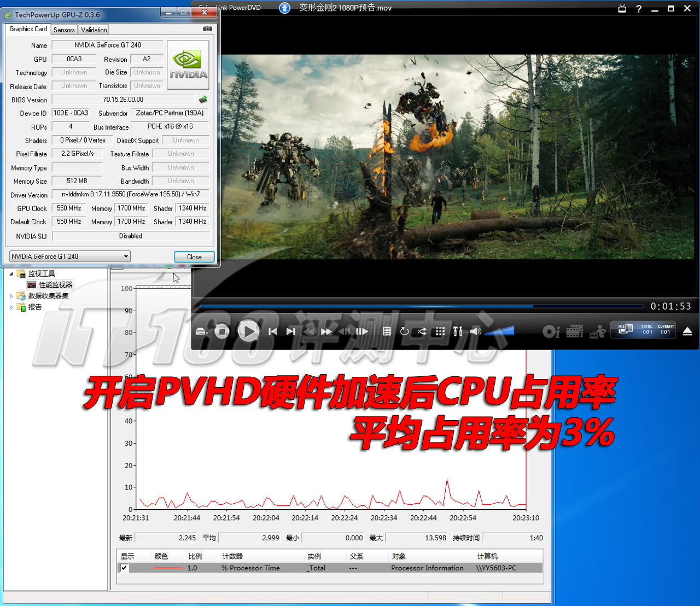The width and height of the screenshot is (700, 606).
Task: Expand the 数据收集器集 tree node
Action: pos(11,296)
